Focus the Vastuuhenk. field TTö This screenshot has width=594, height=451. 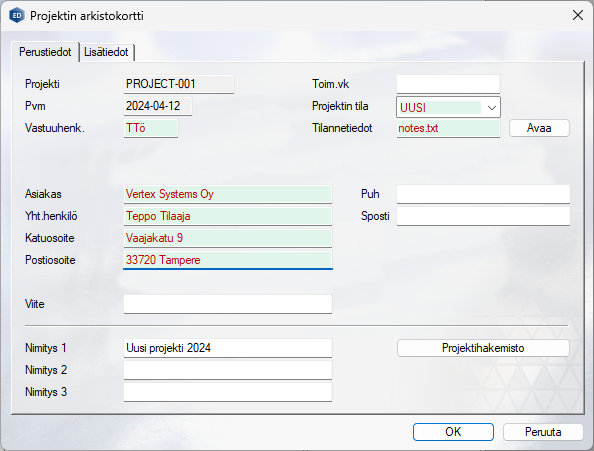pos(151,128)
